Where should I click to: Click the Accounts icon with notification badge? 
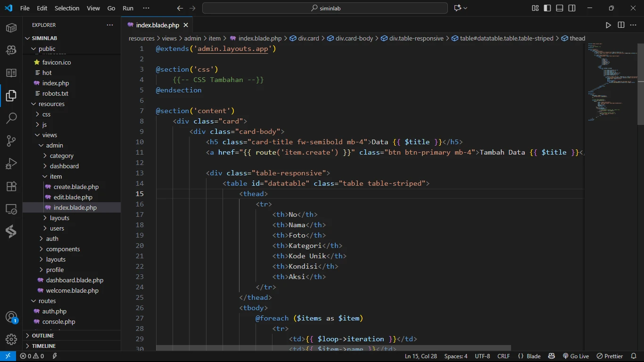click(x=11, y=317)
